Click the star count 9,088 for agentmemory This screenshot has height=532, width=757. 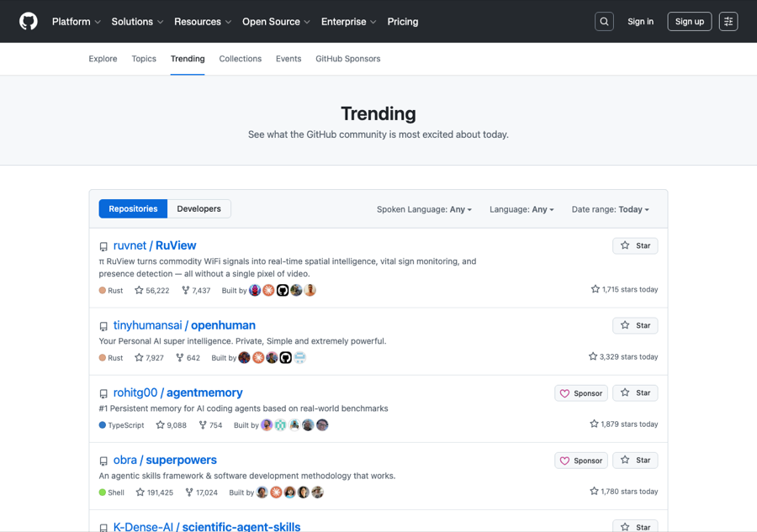[x=171, y=425]
